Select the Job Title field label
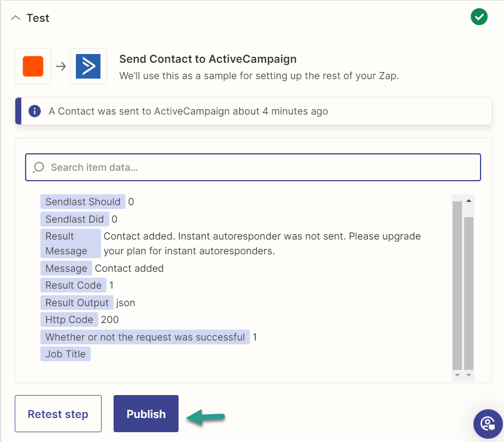The image size is (504, 442). 66,354
